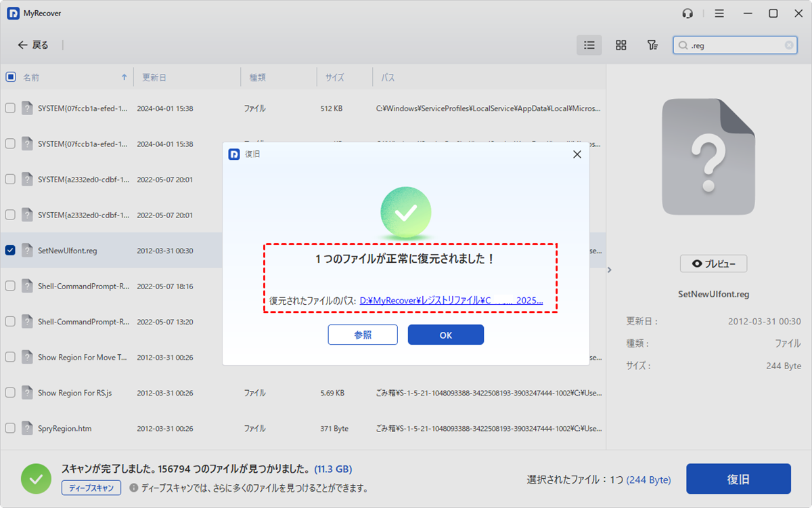Start ディープスキャン

pyautogui.click(x=91, y=488)
